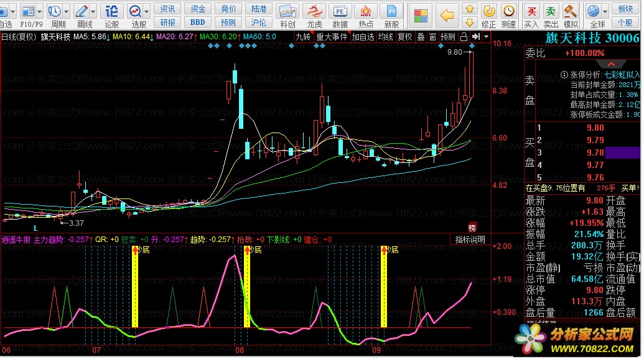
Task: Open the chart toolbar dropdown triangle
Action: pos(487,37)
